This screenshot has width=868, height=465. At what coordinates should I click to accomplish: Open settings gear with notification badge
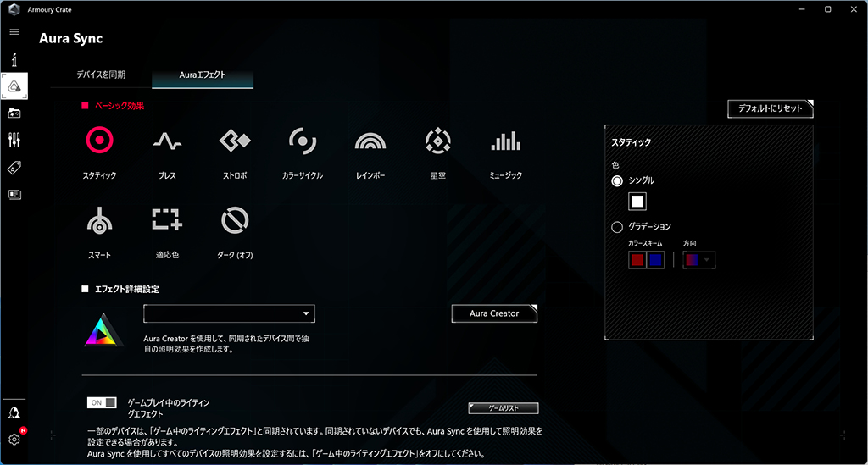pyautogui.click(x=14, y=439)
